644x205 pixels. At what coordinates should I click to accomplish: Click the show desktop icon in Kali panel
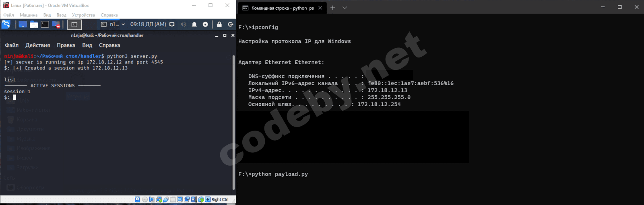pyautogui.click(x=23, y=25)
